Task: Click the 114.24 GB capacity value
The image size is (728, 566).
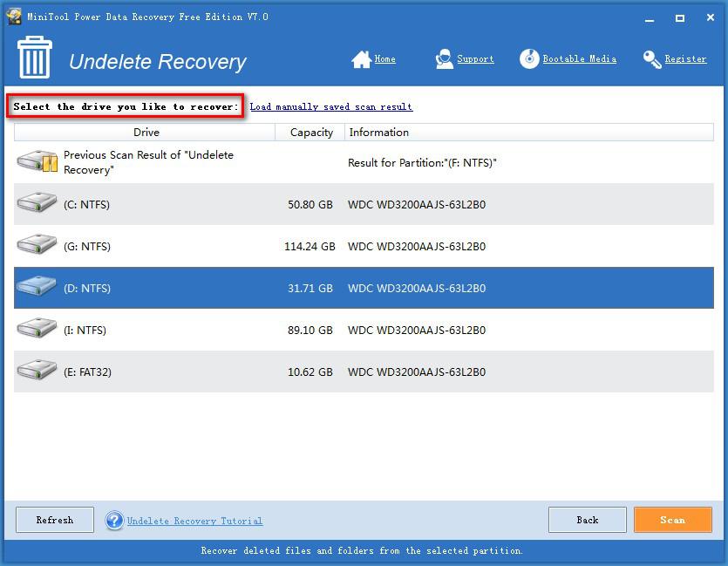Action: coord(310,247)
